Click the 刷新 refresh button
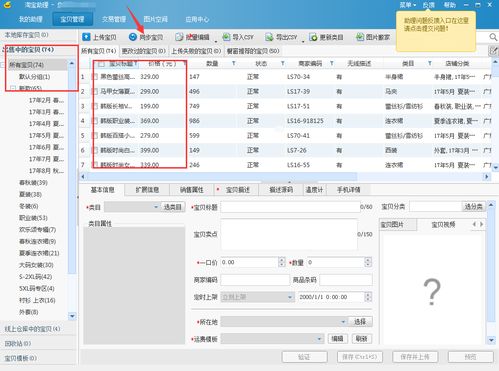The image size is (499, 371). tap(361, 339)
